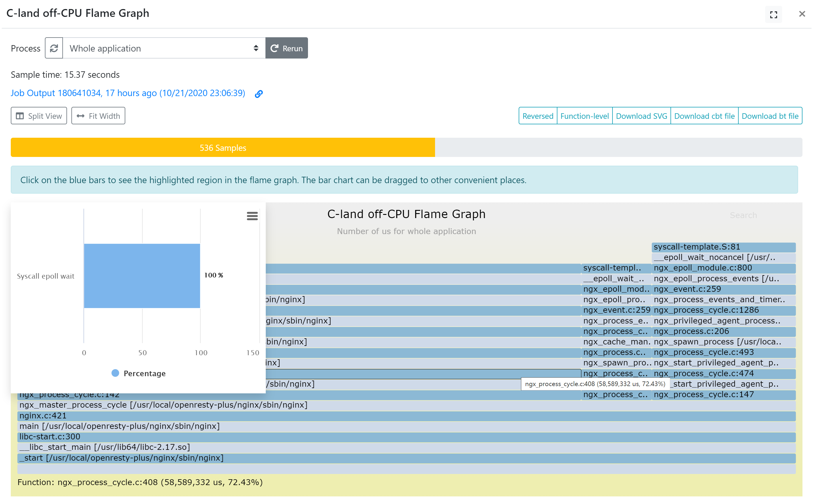The width and height of the screenshot is (815, 504).
Task: Click the ngx_process.c:206 frame
Action: tap(723, 331)
